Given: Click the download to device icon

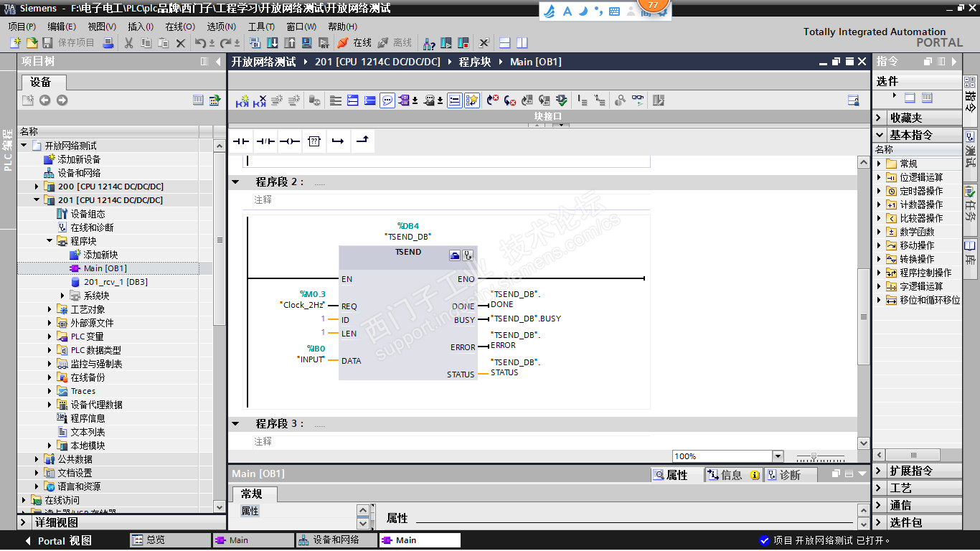Looking at the screenshot, I should click(x=273, y=43).
